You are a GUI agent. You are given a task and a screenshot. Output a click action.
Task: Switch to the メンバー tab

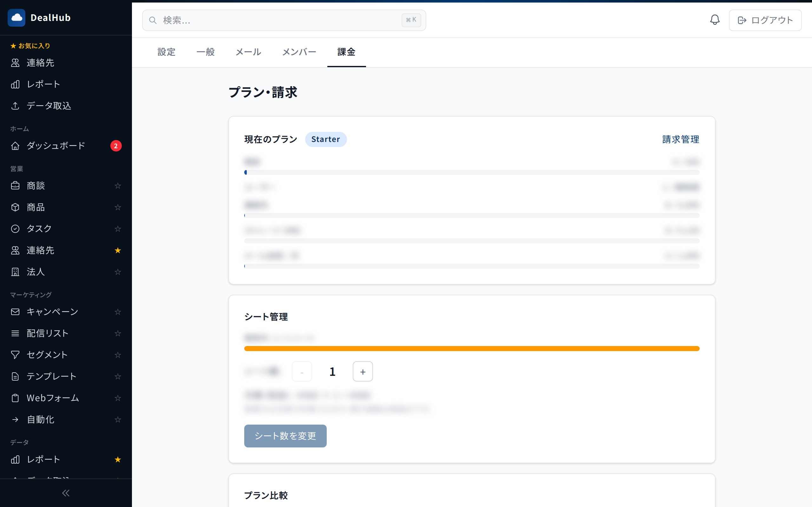299,52
